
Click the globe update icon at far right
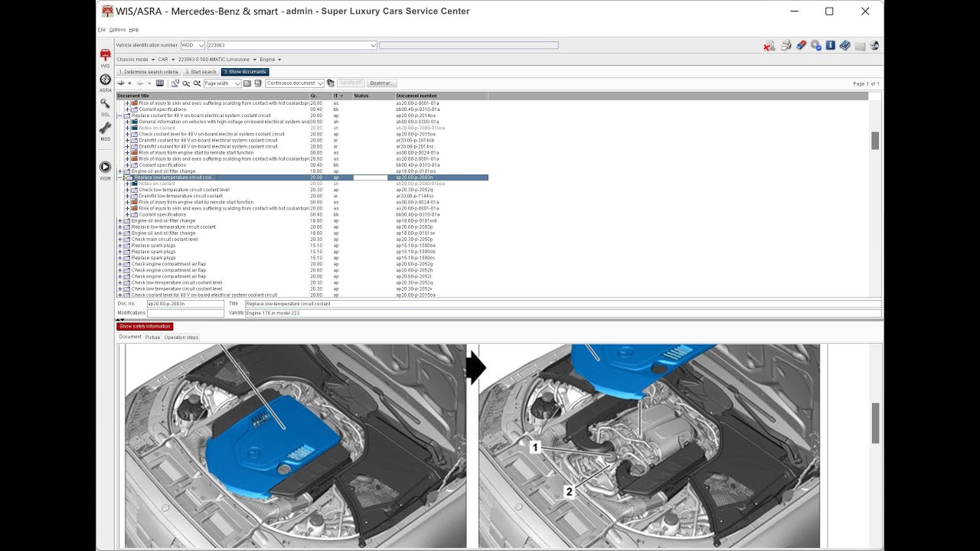[x=874, y=46]
